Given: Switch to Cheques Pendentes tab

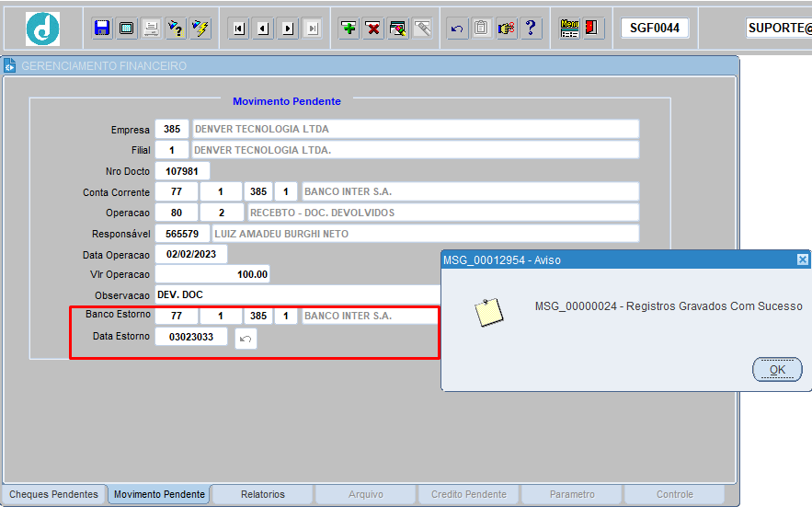Looking at the screenshot, I should point(54,494).
